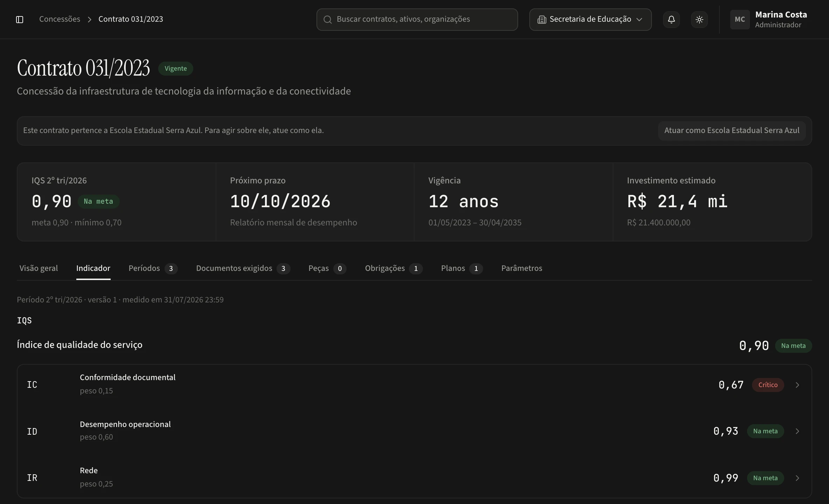
Task: Select the Conformidade documental label
Action: pyautogui.click(x=127, y=378)
